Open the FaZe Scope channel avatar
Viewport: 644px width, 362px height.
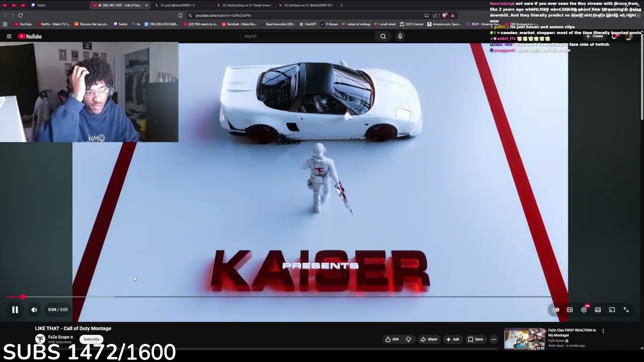(40, 339)
